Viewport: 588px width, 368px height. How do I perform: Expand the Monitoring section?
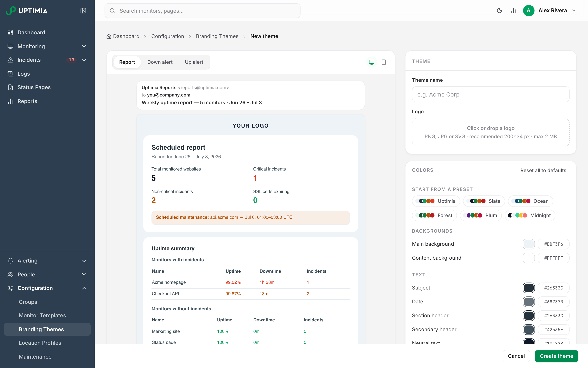point(84,46)
